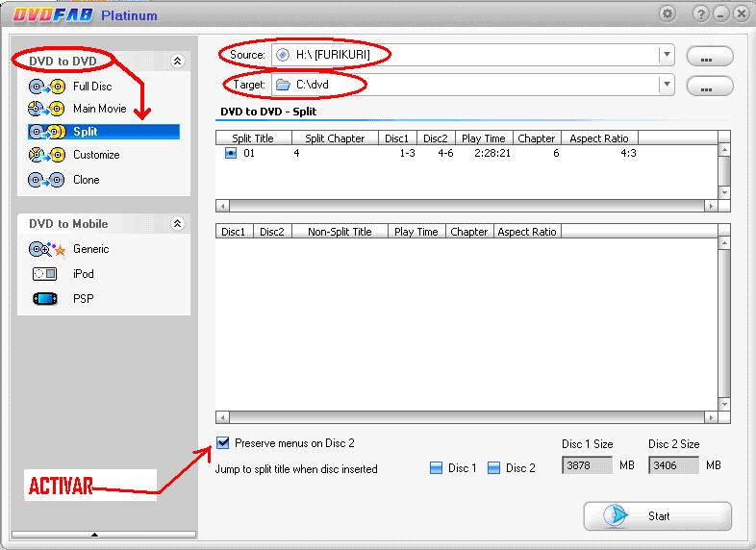
Task: Click the Disc 1 Size value field
Action: point(588,465)
